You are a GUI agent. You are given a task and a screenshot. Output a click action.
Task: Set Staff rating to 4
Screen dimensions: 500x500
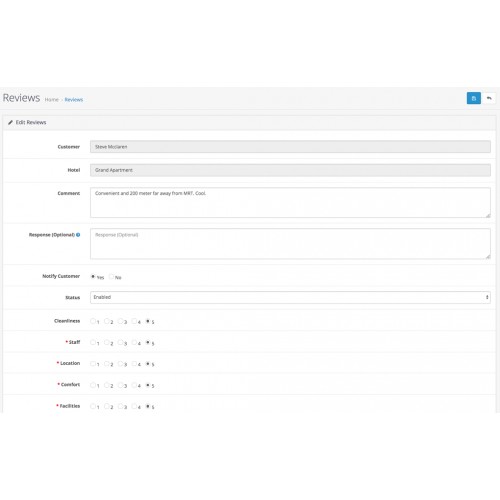point(134,342)
